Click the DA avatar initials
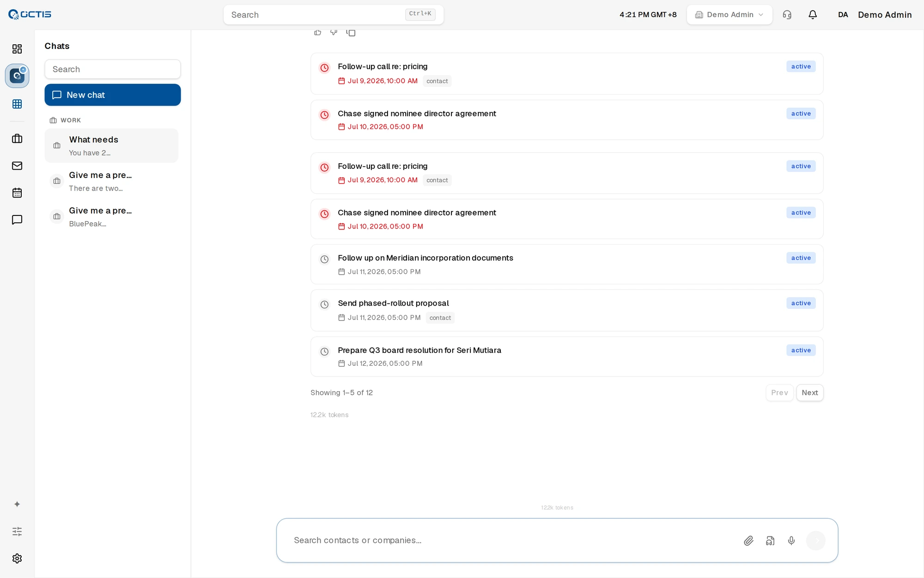 pos(843,15)
